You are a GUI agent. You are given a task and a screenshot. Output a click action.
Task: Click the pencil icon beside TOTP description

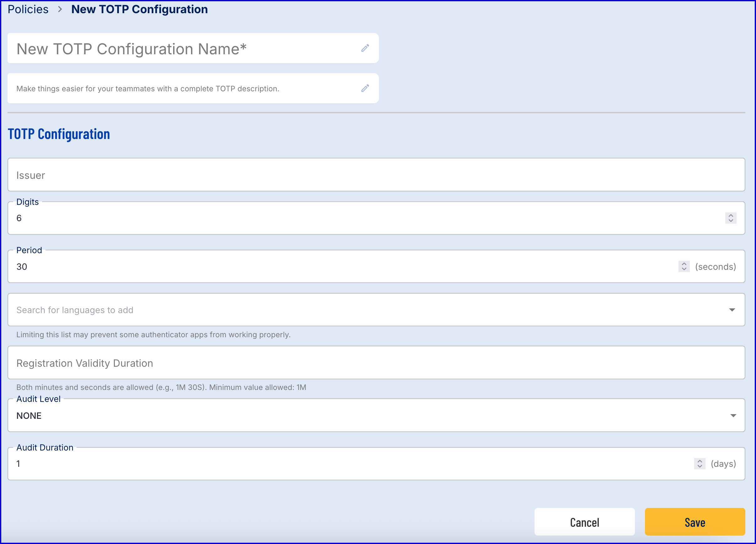click(365, 88)
